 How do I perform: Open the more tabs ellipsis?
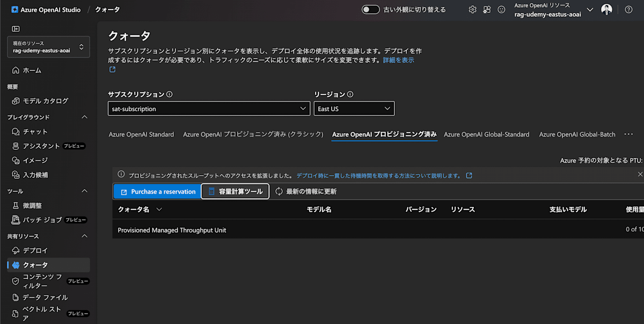[629, 134]
